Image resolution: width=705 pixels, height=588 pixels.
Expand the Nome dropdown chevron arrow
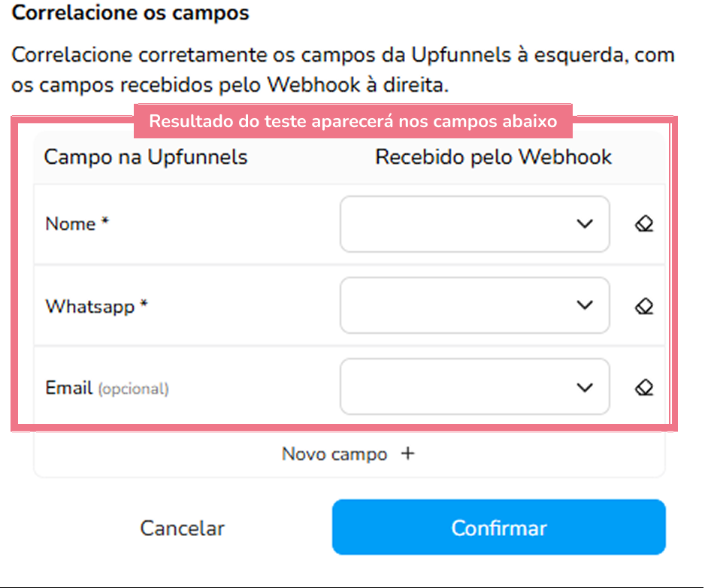point(585,224)
